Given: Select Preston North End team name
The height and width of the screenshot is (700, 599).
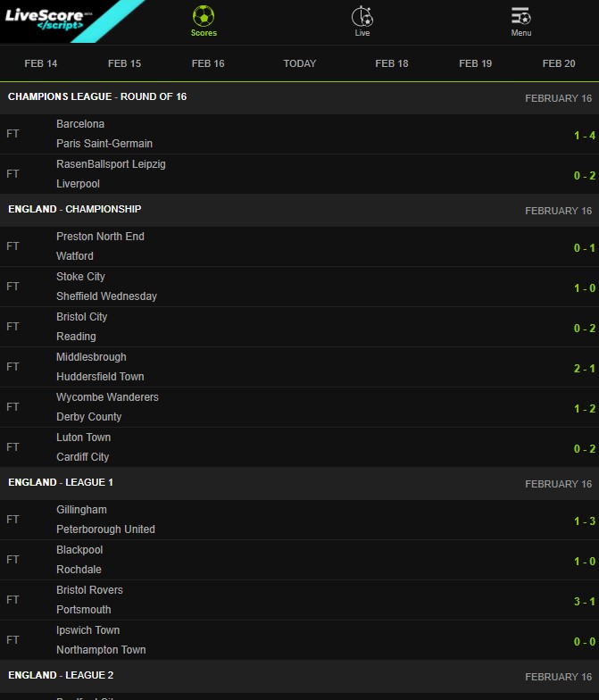Looking at the screenshot, I should [100, 237].
